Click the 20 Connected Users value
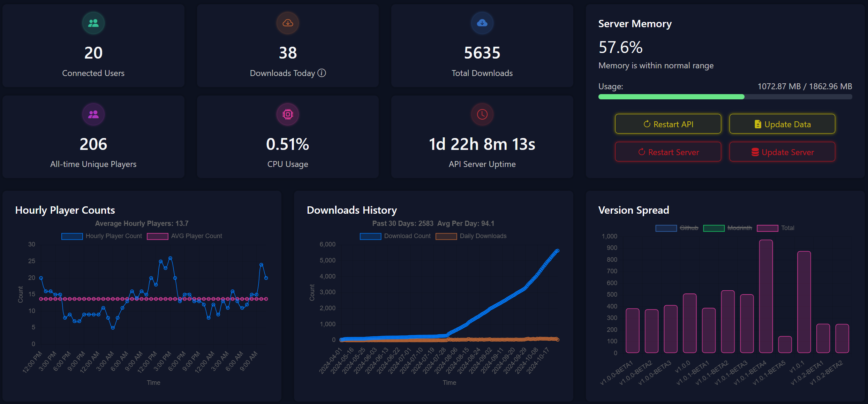Screen dimensions: 868x404 (x=93, y=53)
